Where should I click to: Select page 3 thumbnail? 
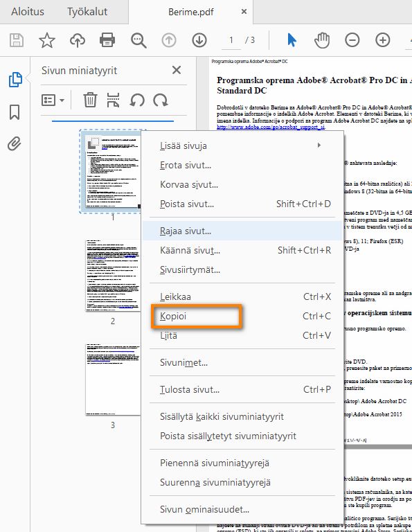tap(113, 379)
